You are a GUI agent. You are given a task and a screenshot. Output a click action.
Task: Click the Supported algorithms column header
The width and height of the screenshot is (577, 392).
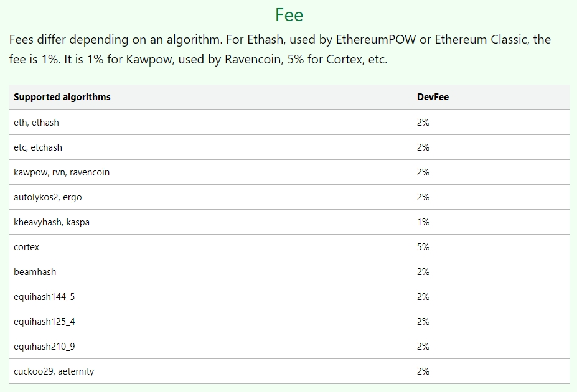pos(62,97)
